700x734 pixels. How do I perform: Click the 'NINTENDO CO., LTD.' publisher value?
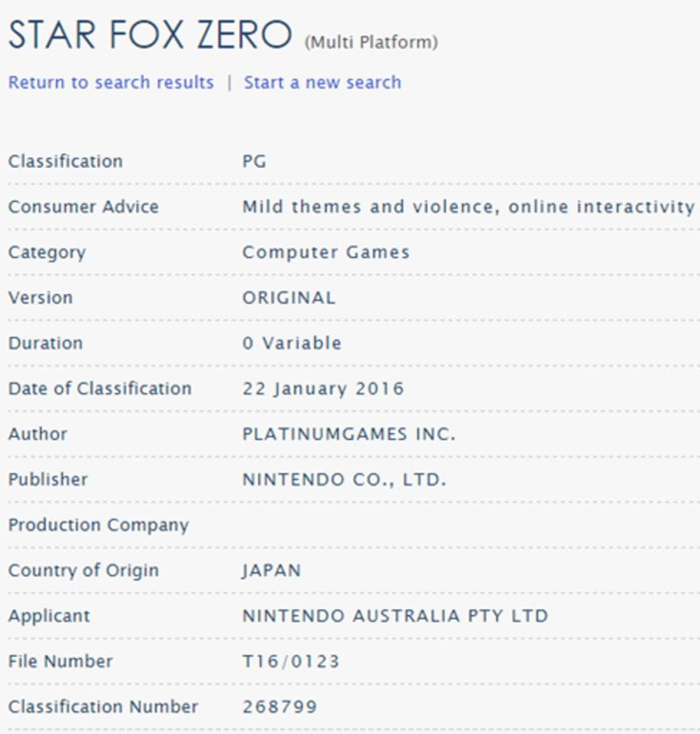[x=344, y=479]
